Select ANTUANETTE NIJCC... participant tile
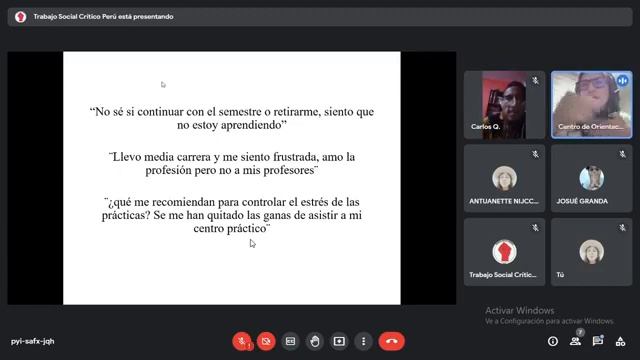640x360 pixels. click(504, 178)
